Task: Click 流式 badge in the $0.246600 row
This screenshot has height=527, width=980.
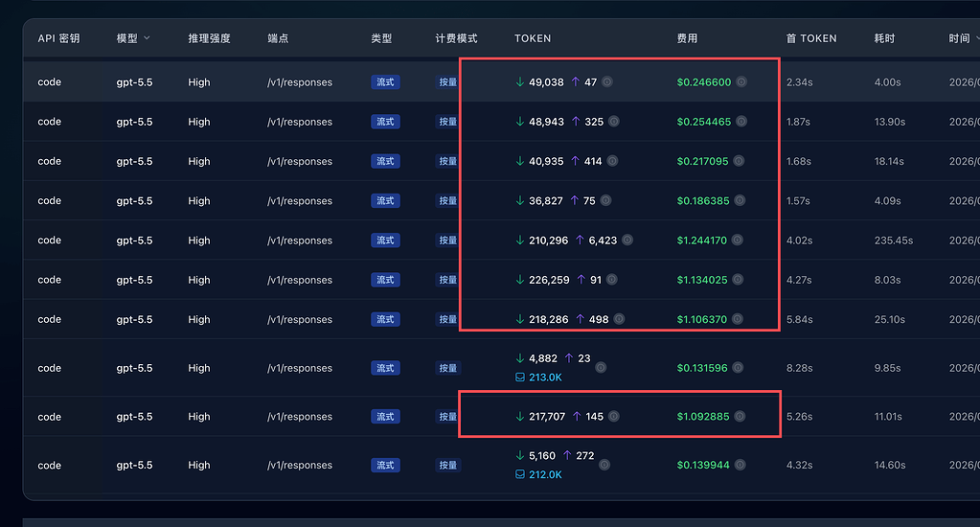Action: (x=385, y=81)
